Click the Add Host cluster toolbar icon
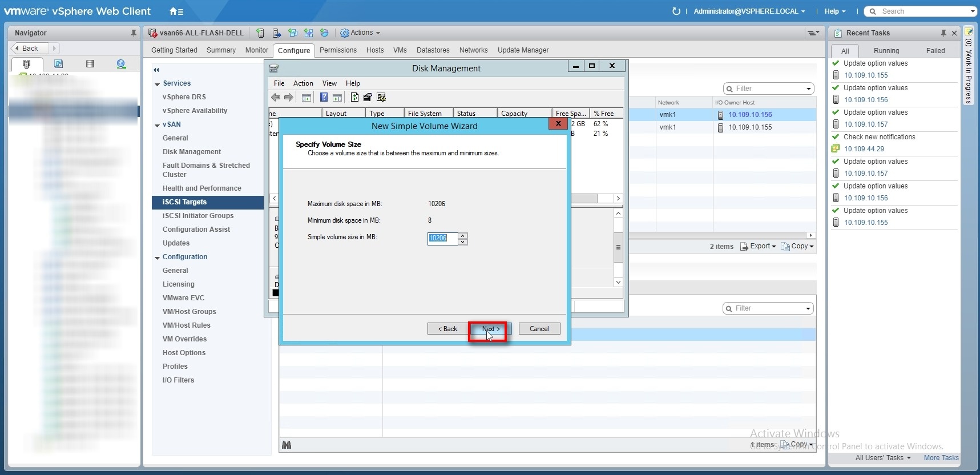 pyautogui.click(x=260, y=33)
